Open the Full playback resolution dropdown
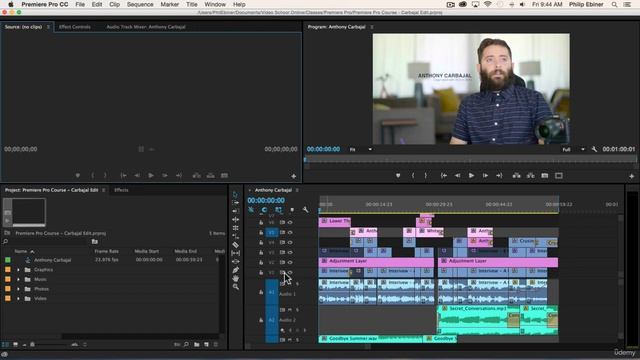Image resolution: width=640 pixels, height=360 pixels. coord(573,149)
